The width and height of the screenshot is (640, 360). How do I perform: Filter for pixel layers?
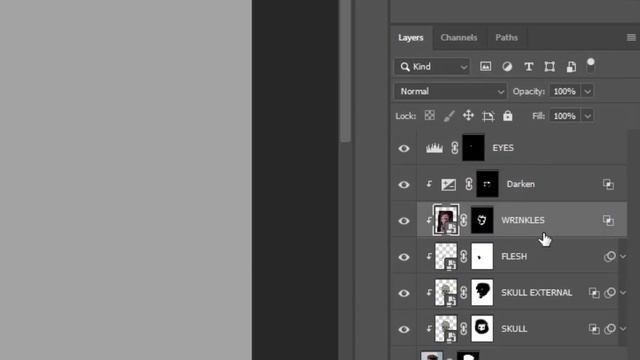click(485, 67)
